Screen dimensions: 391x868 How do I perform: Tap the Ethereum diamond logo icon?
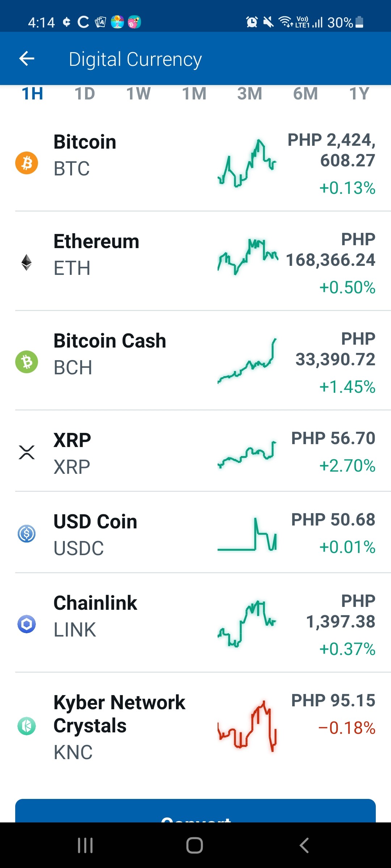pyautogui.click(x=26, y=263)
